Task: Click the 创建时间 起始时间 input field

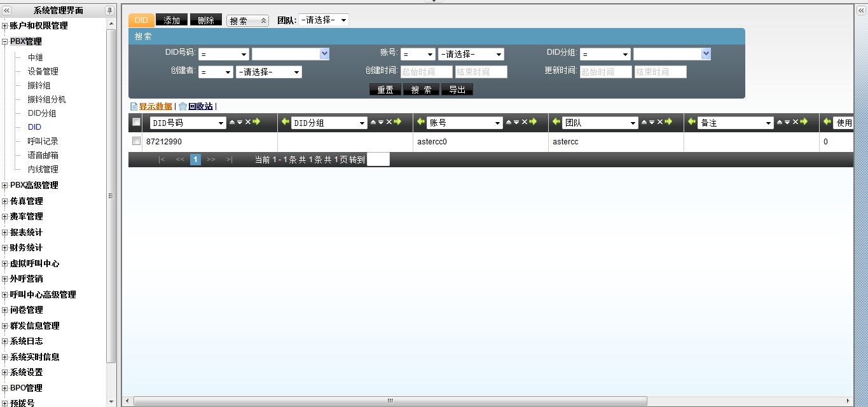Action: click(x=426, y=72)
